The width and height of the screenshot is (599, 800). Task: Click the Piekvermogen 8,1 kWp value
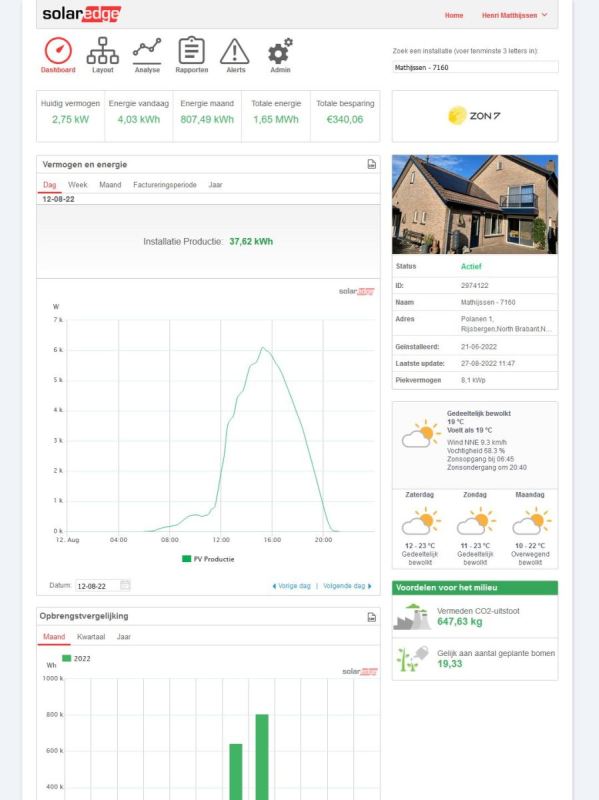473,380
